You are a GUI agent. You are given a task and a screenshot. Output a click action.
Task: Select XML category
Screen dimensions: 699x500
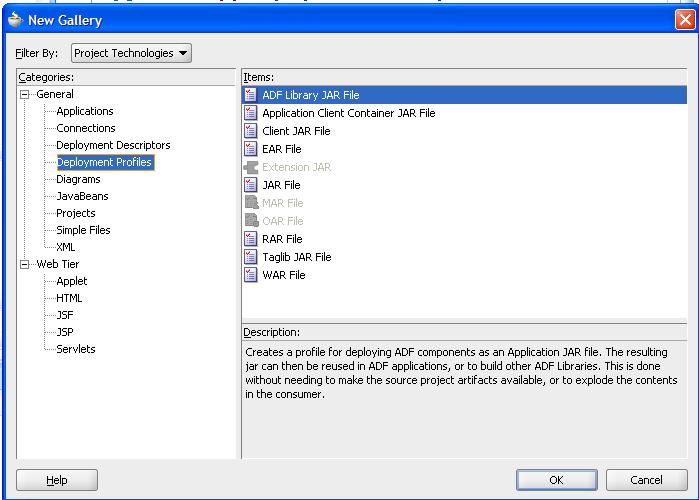(x=66, y=247)
